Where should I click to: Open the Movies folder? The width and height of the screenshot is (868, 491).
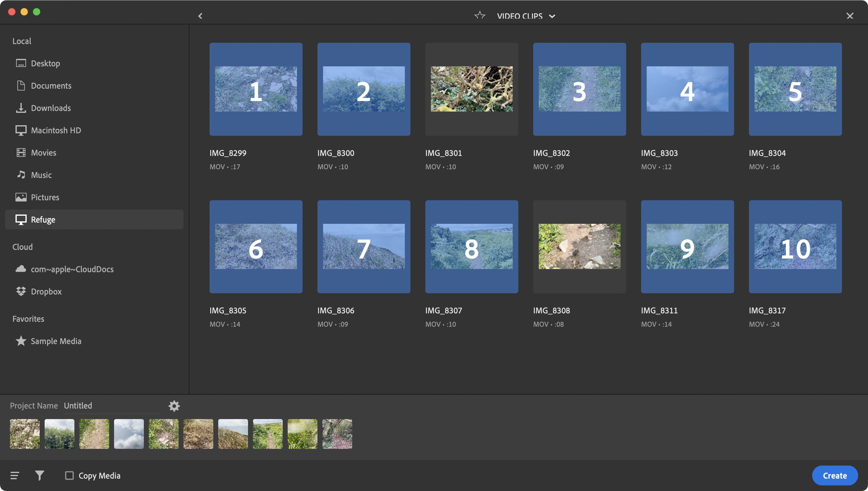[x=94, y=153]
